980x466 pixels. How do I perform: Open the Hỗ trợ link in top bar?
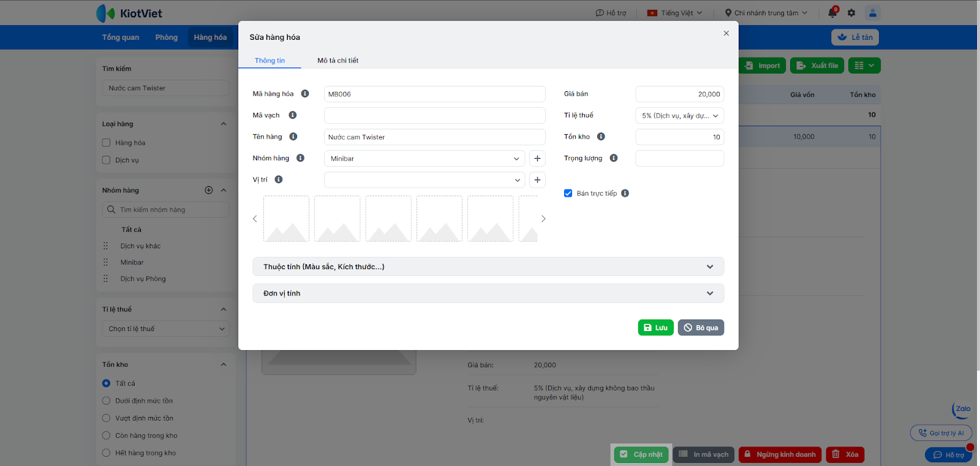tap(611, 13)
